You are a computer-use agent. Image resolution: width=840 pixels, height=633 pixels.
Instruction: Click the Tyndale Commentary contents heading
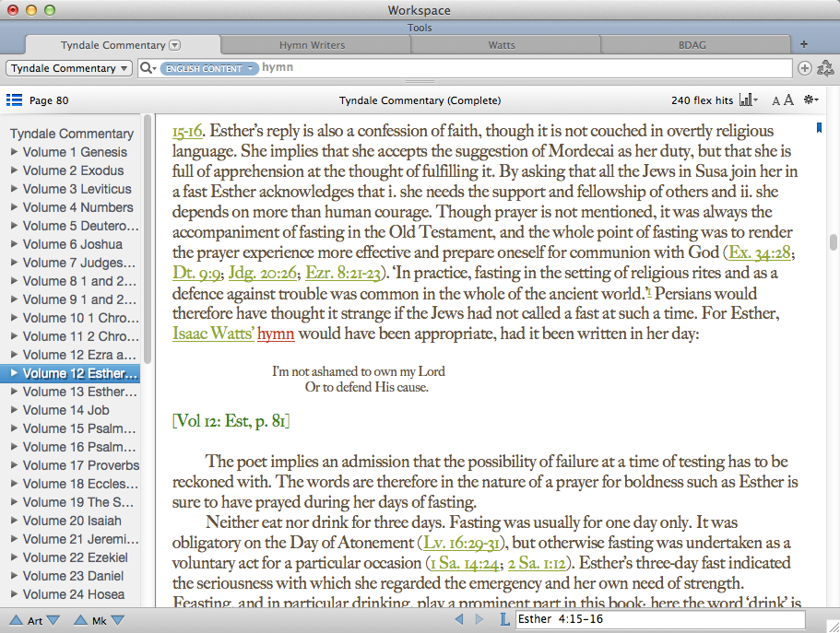coord(72,134)
